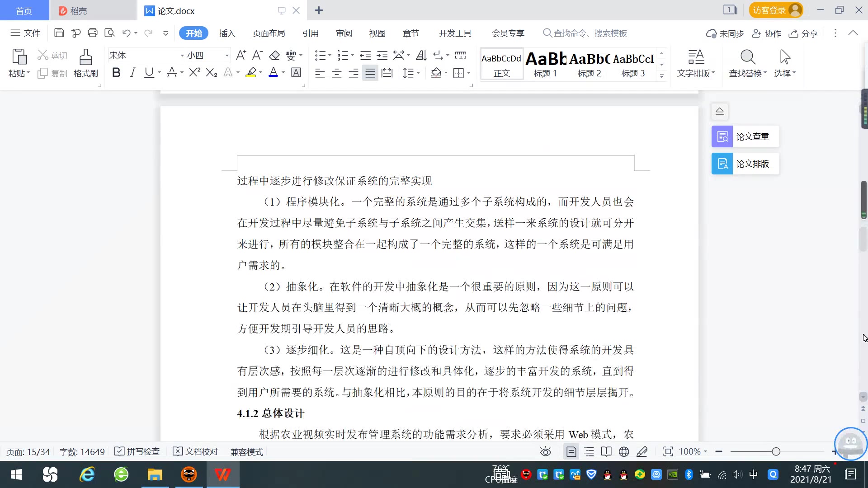Align text right
Viewport: 868px width, 488px height.
[354, 73]
